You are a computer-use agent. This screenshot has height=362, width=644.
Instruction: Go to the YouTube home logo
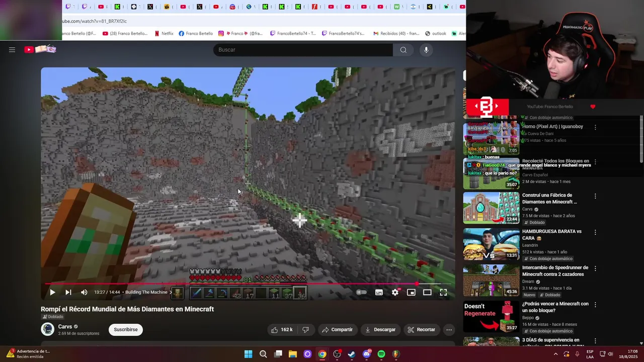[x=40, y=49]
